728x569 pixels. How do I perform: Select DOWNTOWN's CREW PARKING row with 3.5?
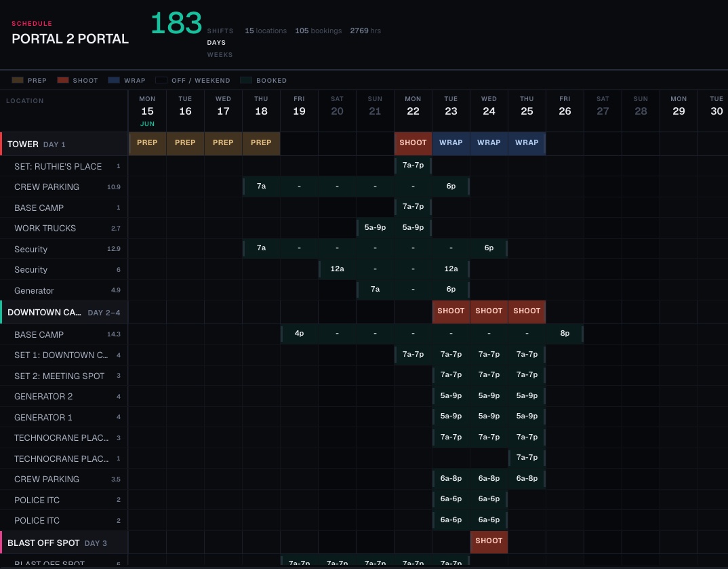(x=64, y=479)
